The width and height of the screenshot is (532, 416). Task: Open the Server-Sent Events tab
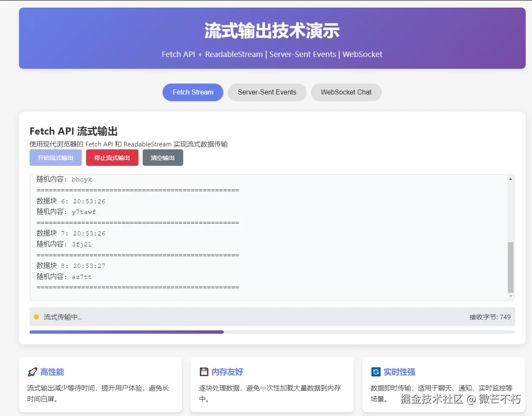pos(267,92)
